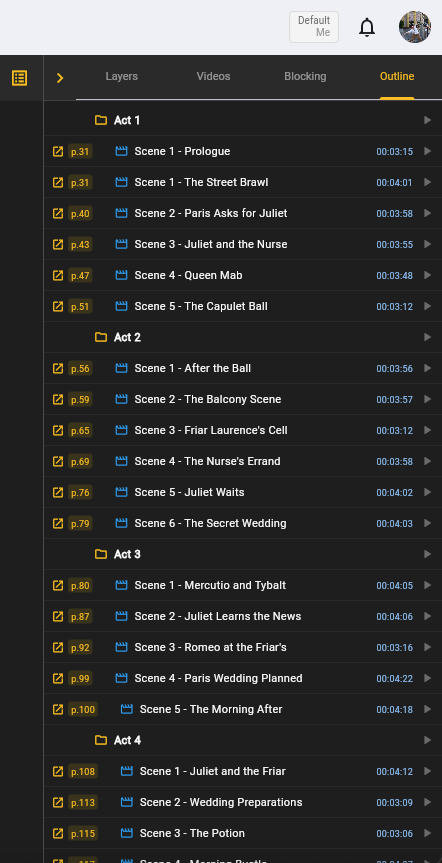
Task: Select Scene 4 - Queen Mab
Action: pyautogui.click(x=188, y=275)
